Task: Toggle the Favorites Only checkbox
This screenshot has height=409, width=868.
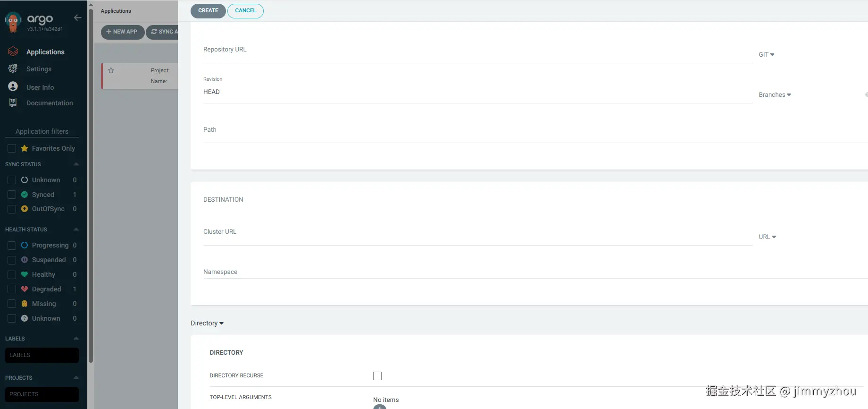Action: (12, 148)
